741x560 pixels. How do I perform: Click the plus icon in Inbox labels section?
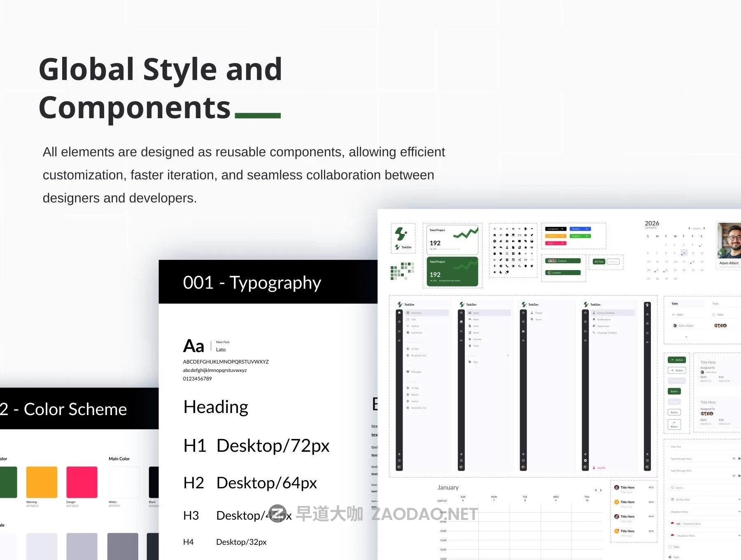pyautogui.click(x=508, y=355)
